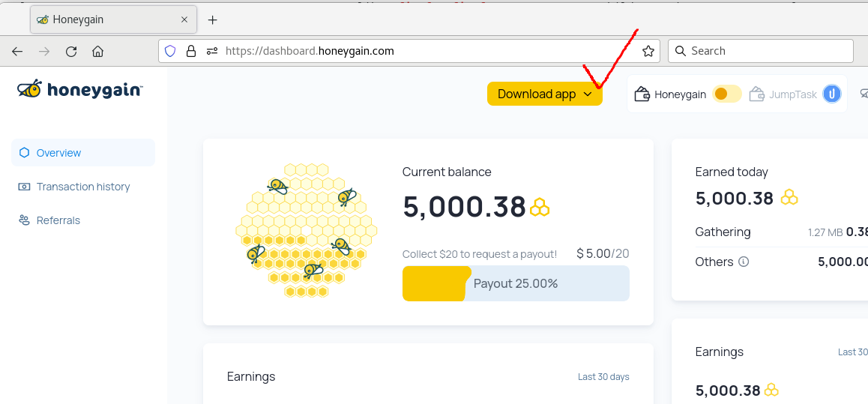
Task: Click the Payout 25.00% progress bar
Action: tap(516, 283)
